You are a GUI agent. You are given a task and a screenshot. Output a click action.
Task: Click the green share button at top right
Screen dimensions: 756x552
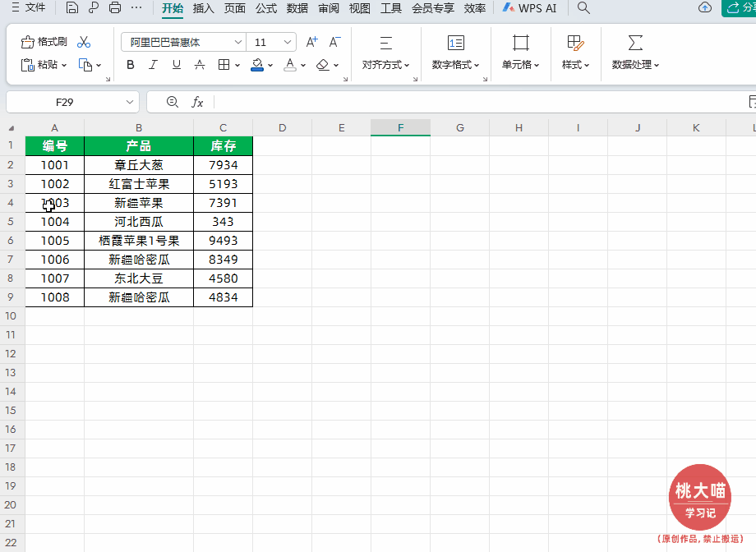coord(739,7)
